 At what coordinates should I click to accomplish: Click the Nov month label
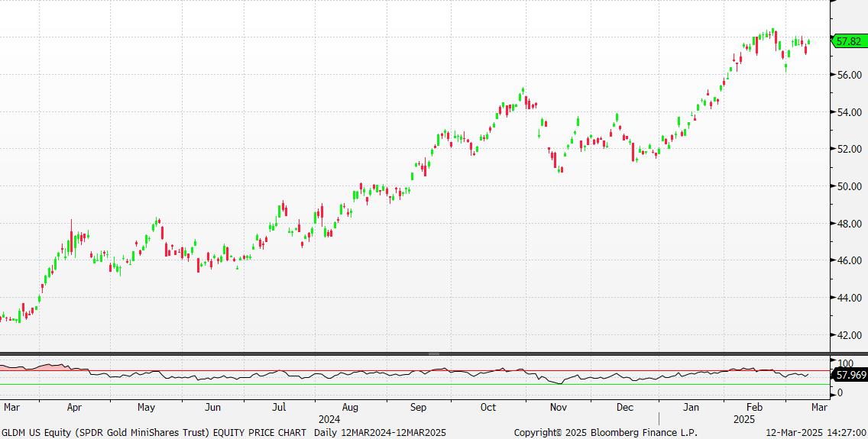[x=559, y=408]
